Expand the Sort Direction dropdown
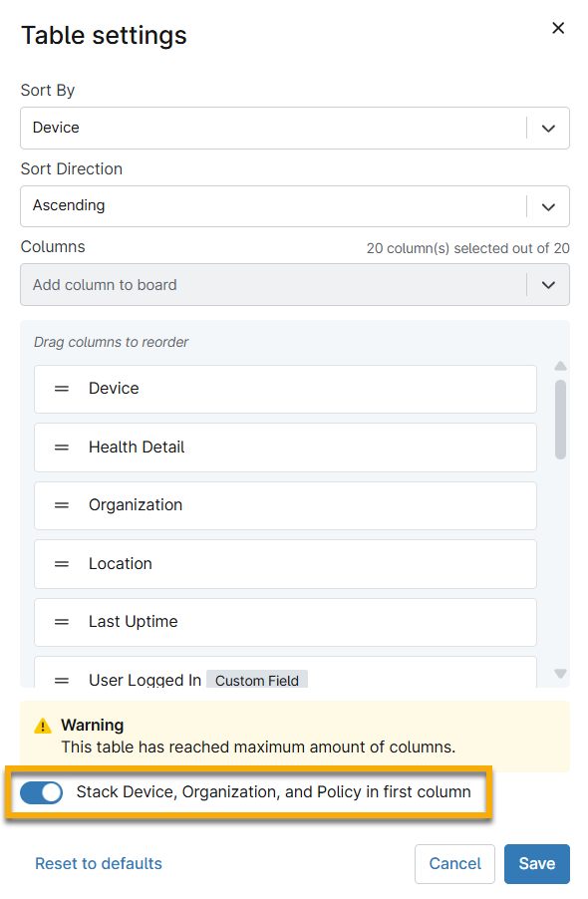This screenshot has height=899, width=588. click(295, 206)
